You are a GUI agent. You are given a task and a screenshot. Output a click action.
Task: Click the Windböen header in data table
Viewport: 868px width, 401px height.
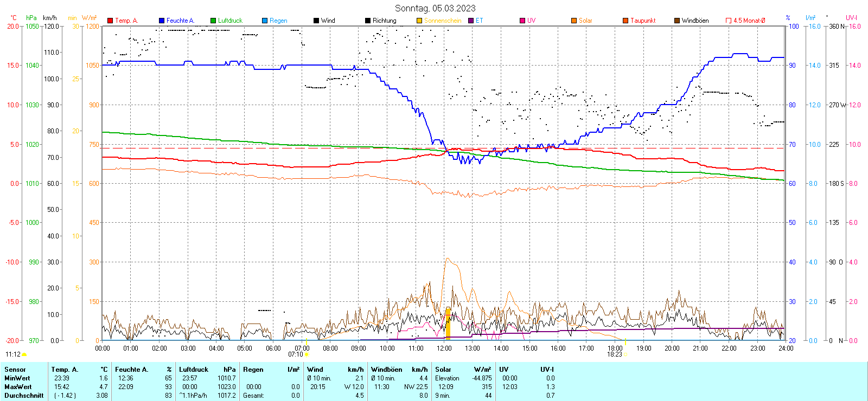(x=386, y=370)
